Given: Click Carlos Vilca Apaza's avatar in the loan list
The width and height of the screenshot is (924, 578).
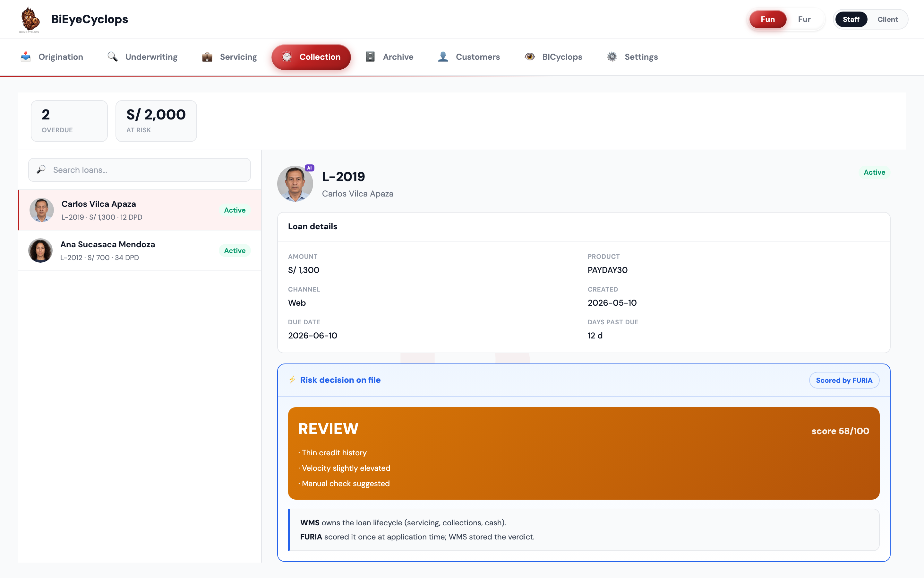Looking at the screenshot, I should tap(42, 210).
